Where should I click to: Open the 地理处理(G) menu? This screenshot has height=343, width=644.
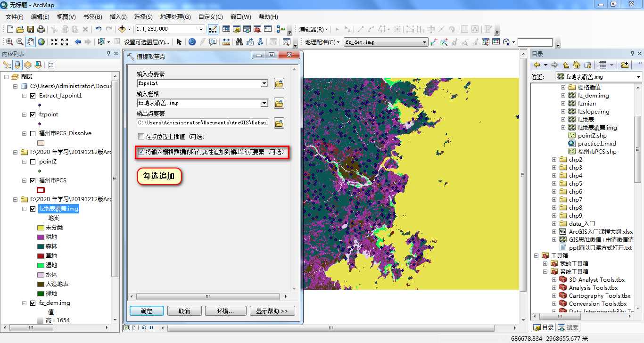coord(175,16)
